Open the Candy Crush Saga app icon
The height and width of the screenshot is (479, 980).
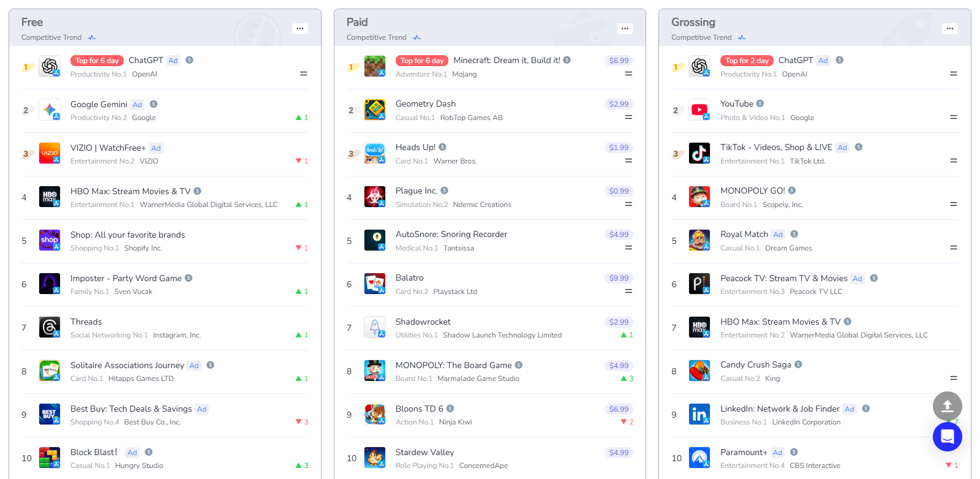point(699,371)
